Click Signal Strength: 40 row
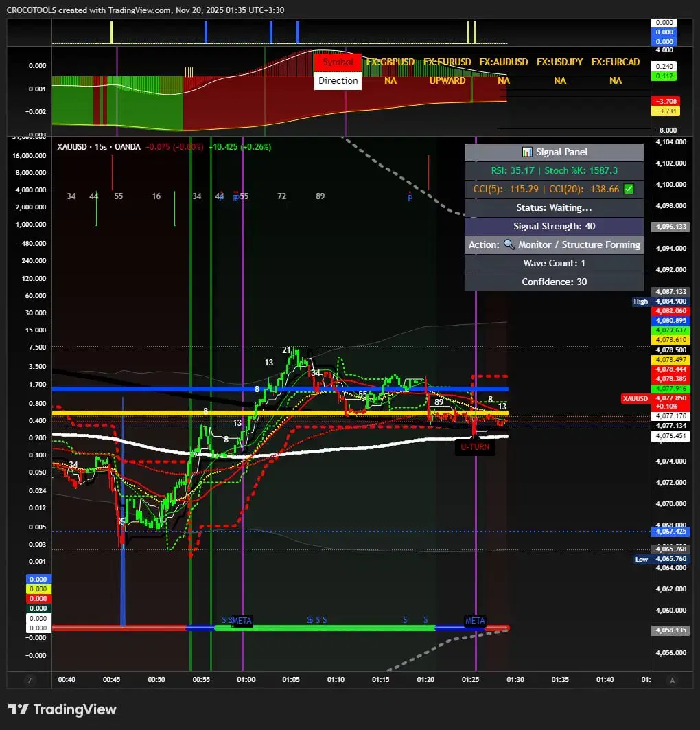This screenshot has width=700, height=730. click(x=554, y=226)
